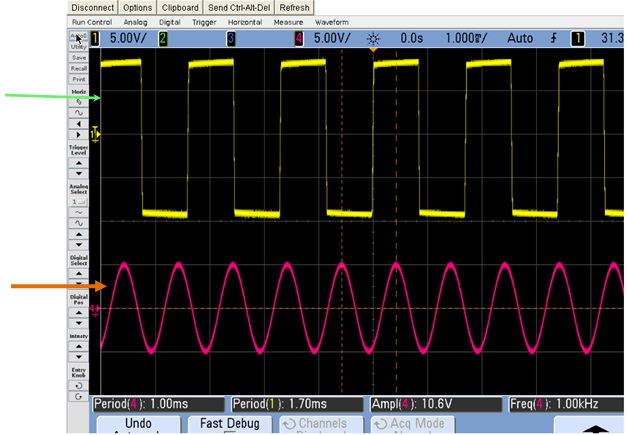Image resolution: width=627 pixels, height=435 pixels.
Task: Toggle channel 1 indicator on
Action: point(96,38)
